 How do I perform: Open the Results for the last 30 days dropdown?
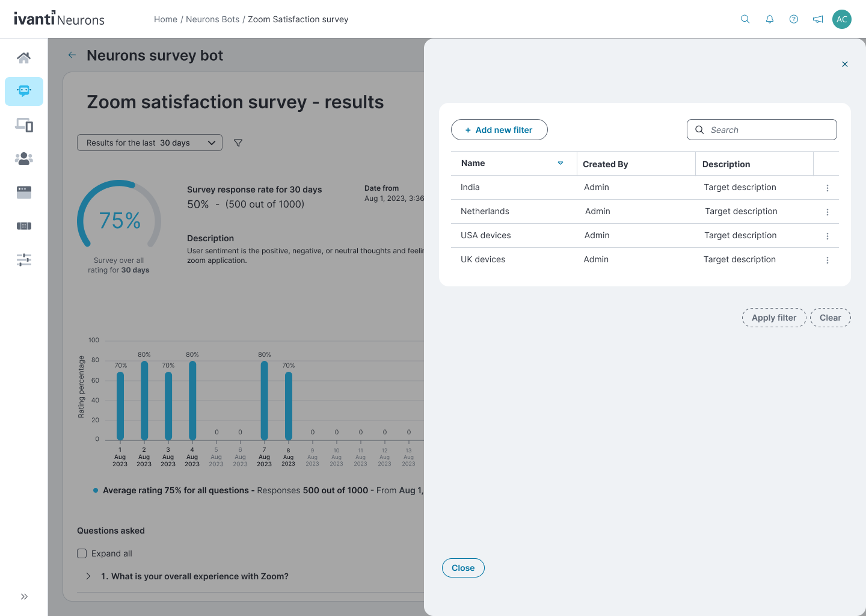(150, 143)
